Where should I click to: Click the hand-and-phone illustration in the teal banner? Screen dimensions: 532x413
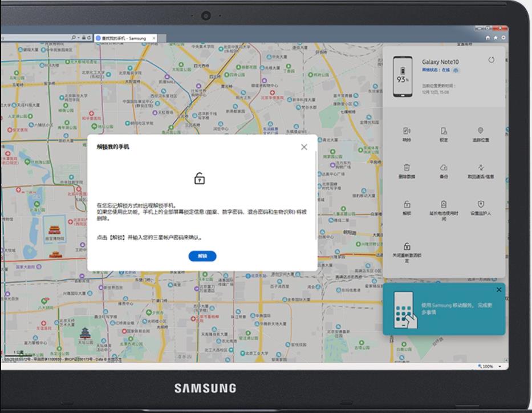point(405,310)
